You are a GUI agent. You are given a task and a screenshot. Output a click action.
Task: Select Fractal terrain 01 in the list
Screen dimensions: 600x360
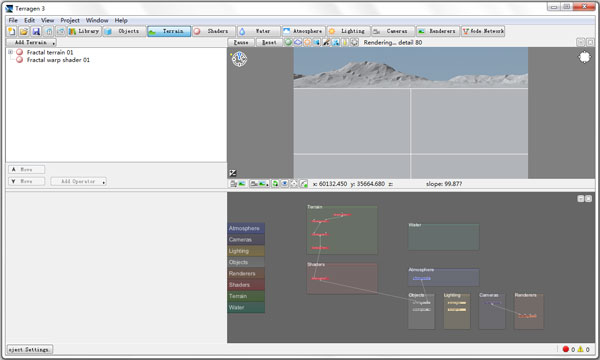click(x=50, y=52)
